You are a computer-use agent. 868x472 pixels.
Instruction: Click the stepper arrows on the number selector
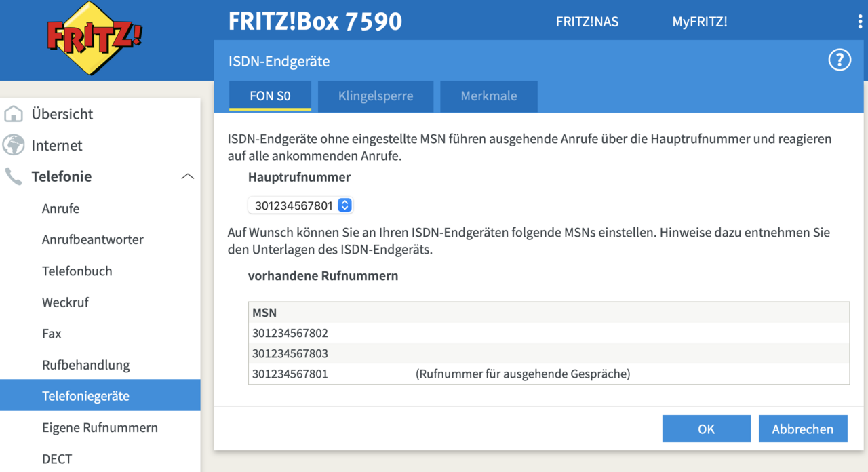pos(344,205)
